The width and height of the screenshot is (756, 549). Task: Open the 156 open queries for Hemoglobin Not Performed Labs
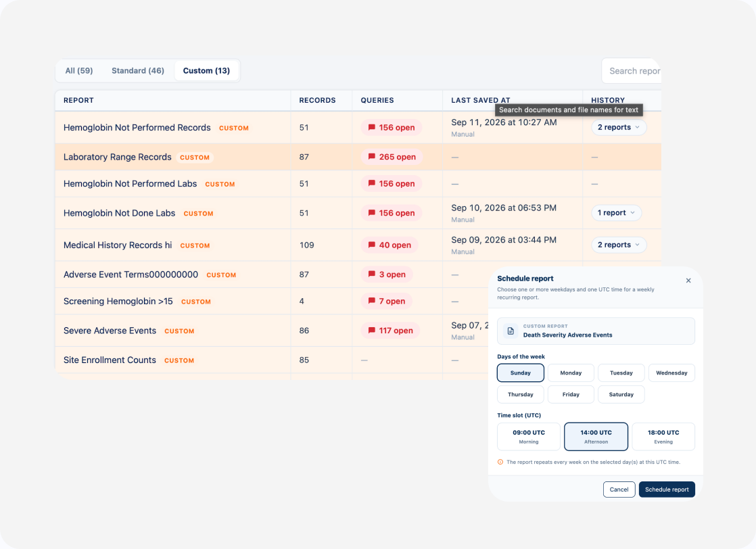pos(392,184)
